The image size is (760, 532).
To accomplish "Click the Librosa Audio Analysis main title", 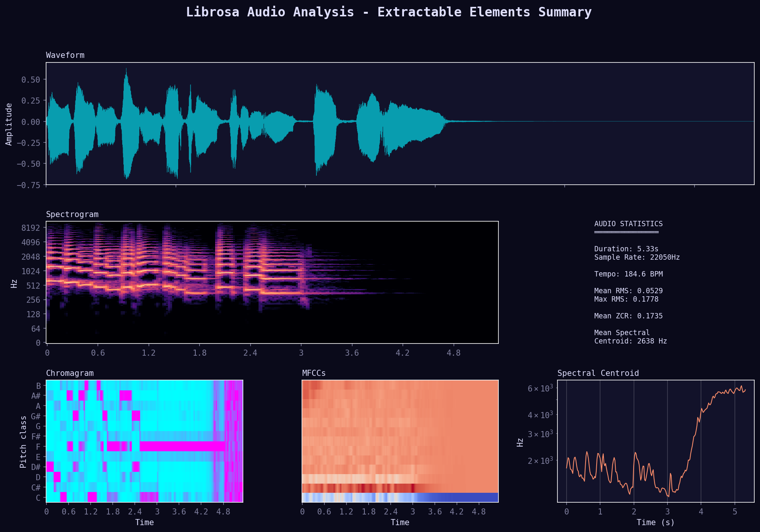I will (x=388, y=12).
